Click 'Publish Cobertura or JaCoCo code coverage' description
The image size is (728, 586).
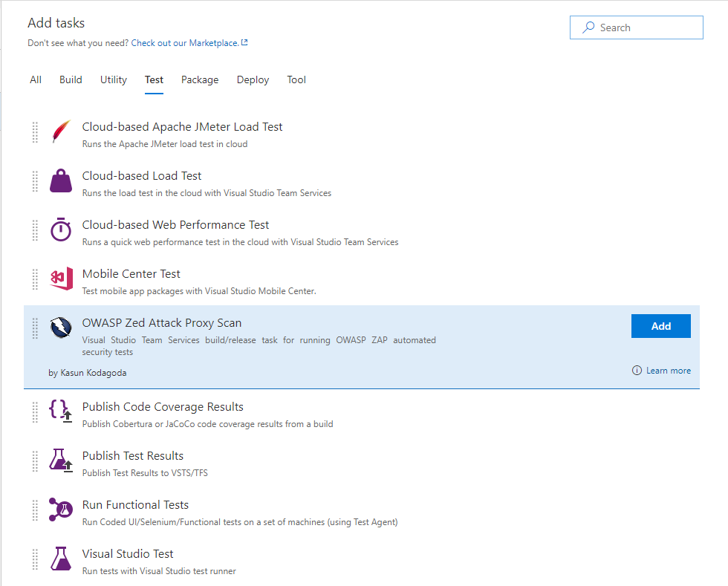(207, 424)
